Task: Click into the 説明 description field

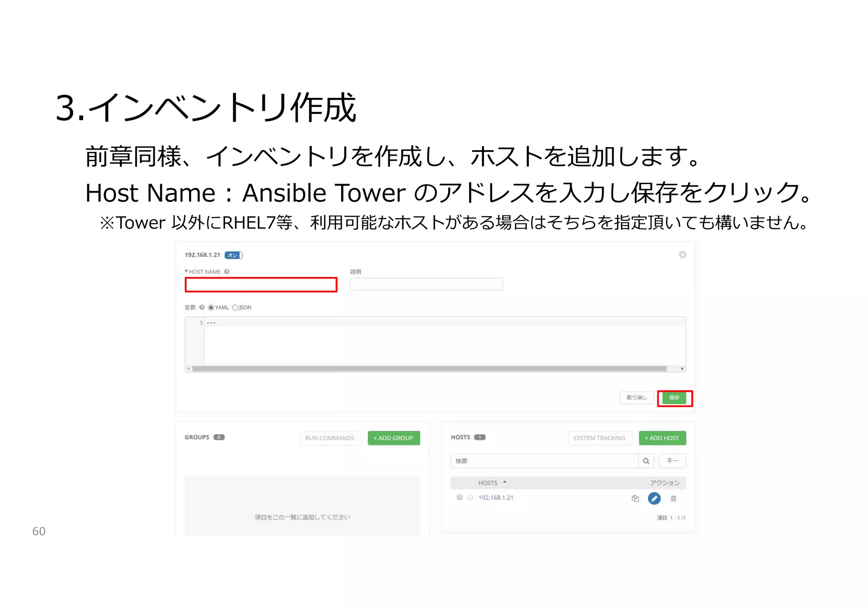Action: click(x=426, y=284)
